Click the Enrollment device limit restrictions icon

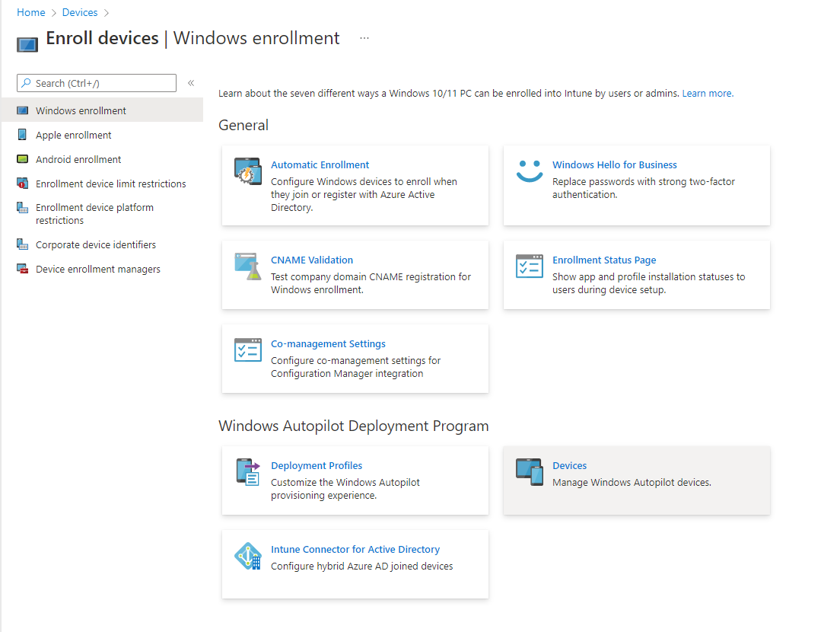23,184
